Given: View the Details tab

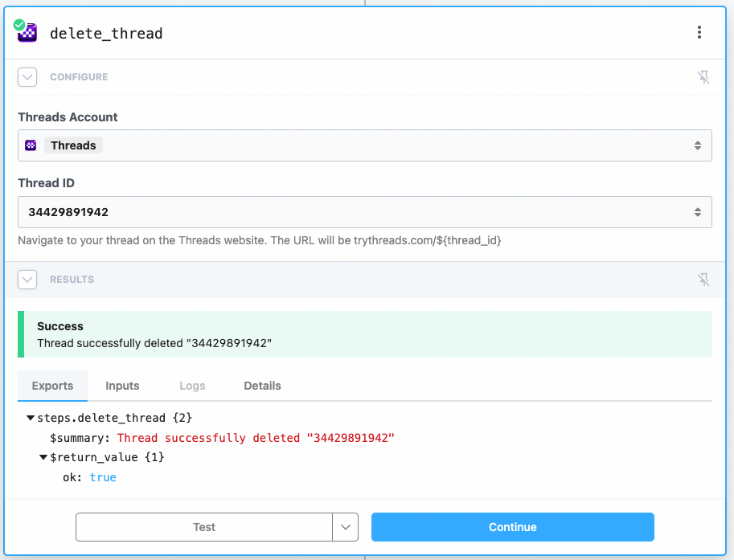Looking at the screenshot, I should coord(262,386).
